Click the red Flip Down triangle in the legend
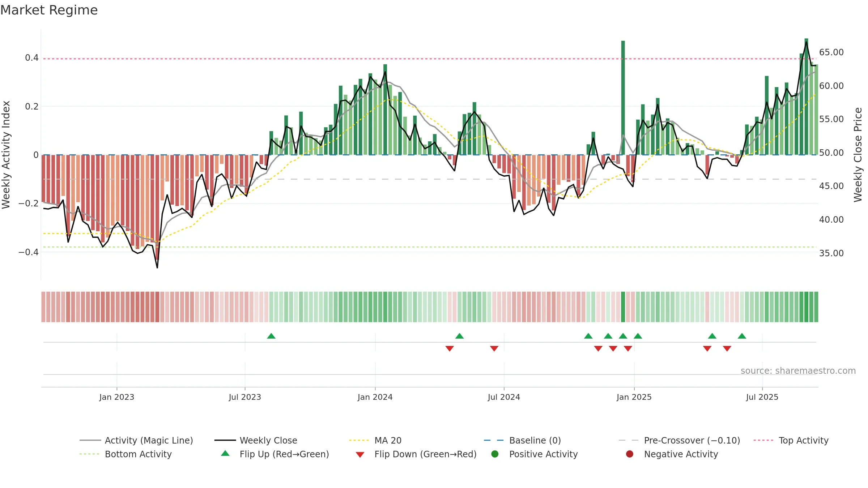 point(360,455)
